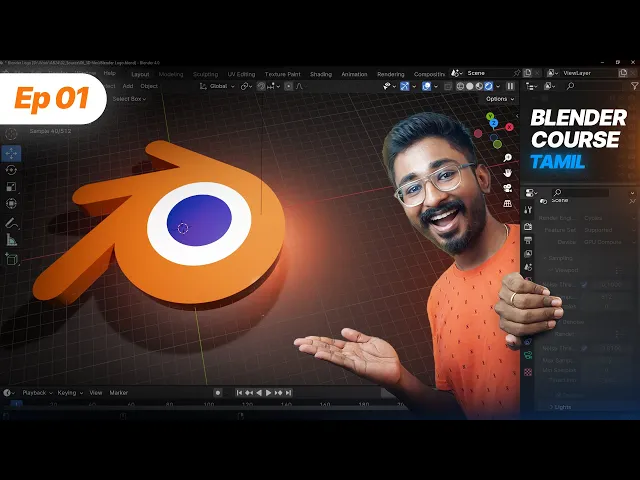Screen dimensions: 640x480
Task: Collapse the Sampling panel
Action: (558, 258)
